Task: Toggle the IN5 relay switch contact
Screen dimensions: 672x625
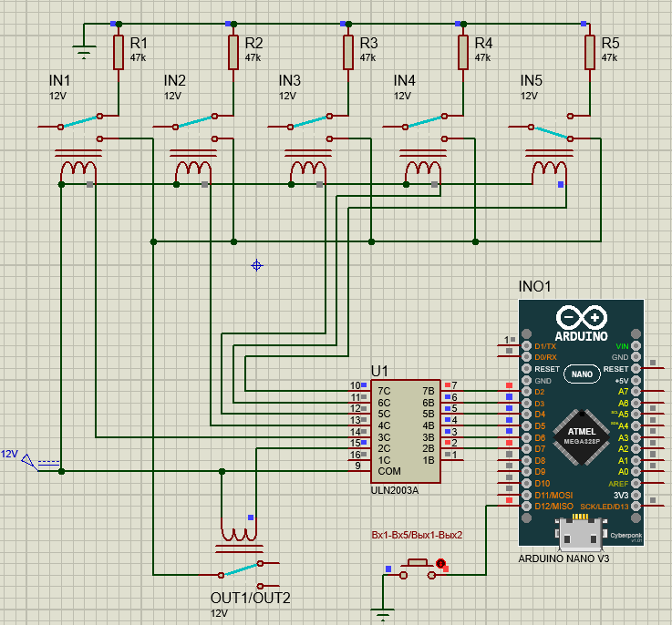Action: point(551,132)
